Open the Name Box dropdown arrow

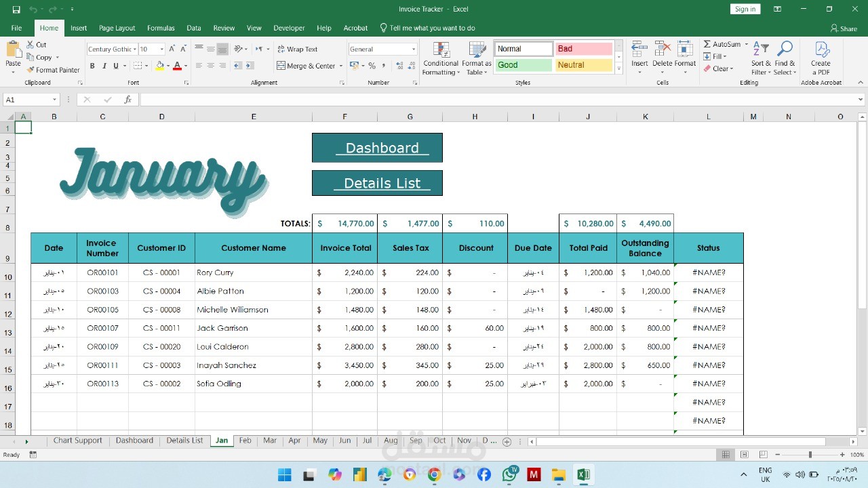[x=54, y=100]
